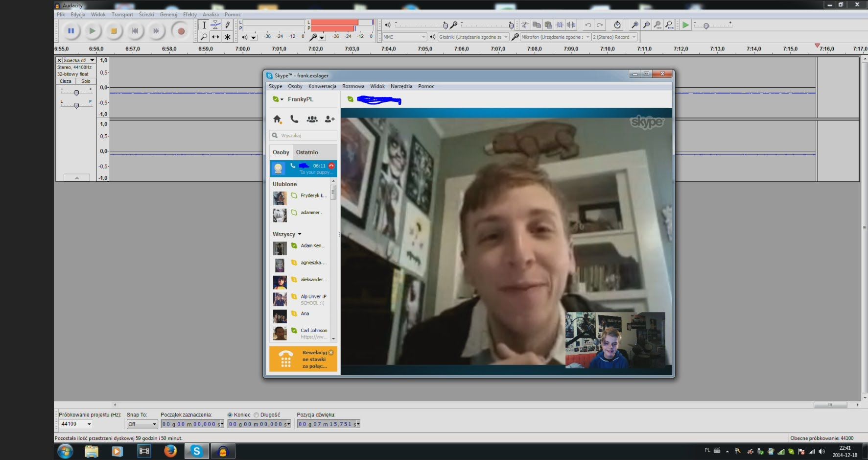
Task: Mute the audio track with Cisza
Action: coord(66,81)
